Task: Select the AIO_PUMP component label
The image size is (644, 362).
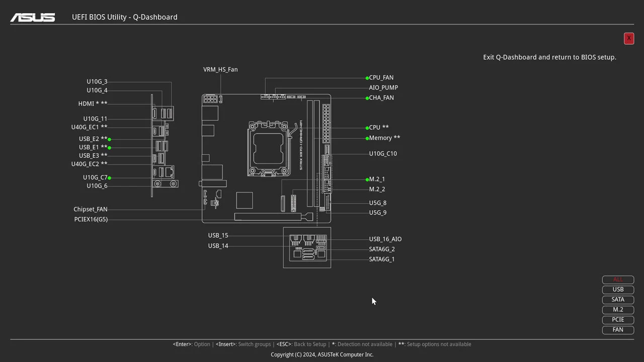Action: [x=383, y=87]
